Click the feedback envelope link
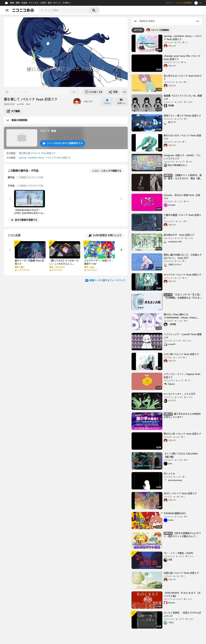 105,280
